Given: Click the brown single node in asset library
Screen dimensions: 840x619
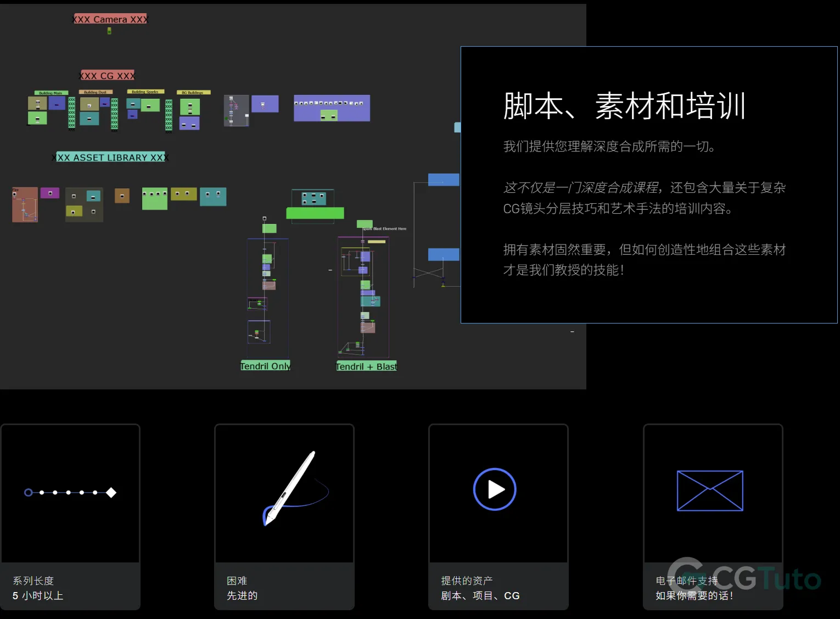Looking at the screenshot, I should [x=122, y=196].
